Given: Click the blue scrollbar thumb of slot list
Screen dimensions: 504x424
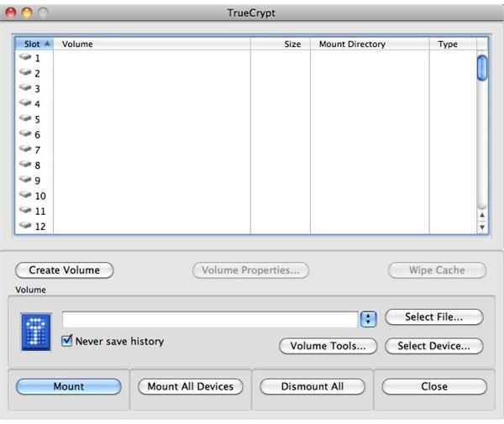Looking at the screenshot, I should (482, 68).
